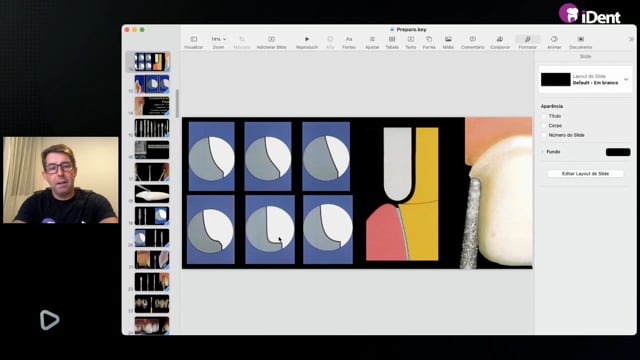Select slide 18 thumbnail with white shape
The image size is (640, 360).
(x=152, y=194)
